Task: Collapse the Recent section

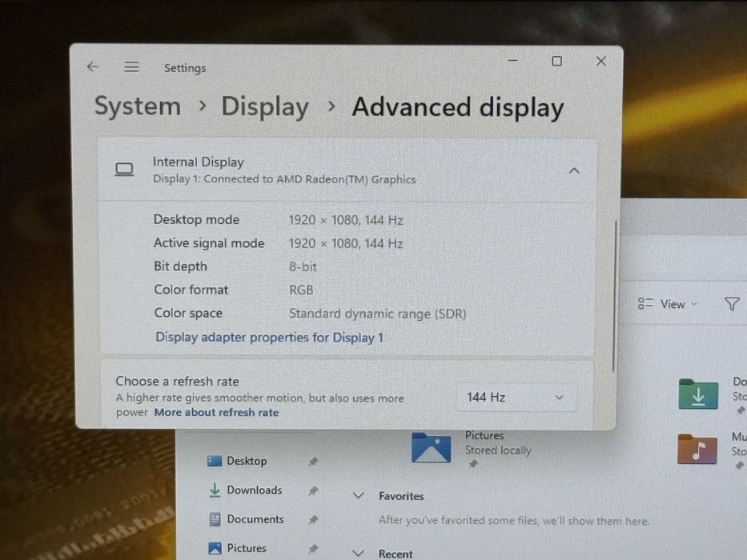Action: [x=358, y=554]
